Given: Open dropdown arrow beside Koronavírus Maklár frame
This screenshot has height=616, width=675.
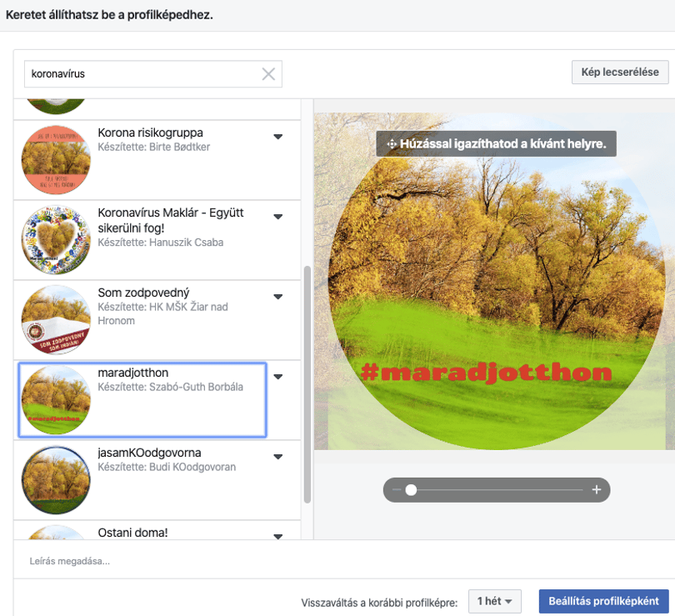Looking at the screenshot, I should pyautogui.click(x=278, y=217).
